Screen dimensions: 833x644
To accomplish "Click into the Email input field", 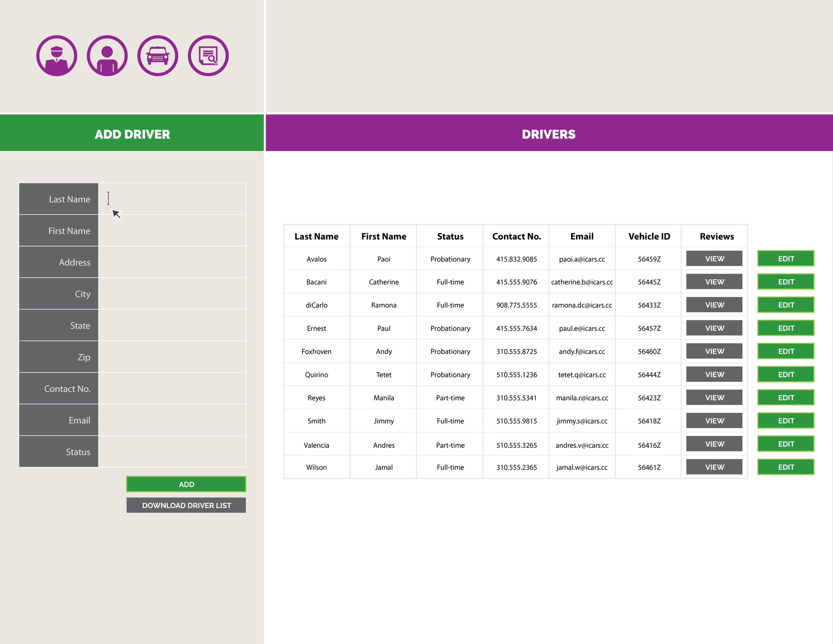I will [172, 420].
